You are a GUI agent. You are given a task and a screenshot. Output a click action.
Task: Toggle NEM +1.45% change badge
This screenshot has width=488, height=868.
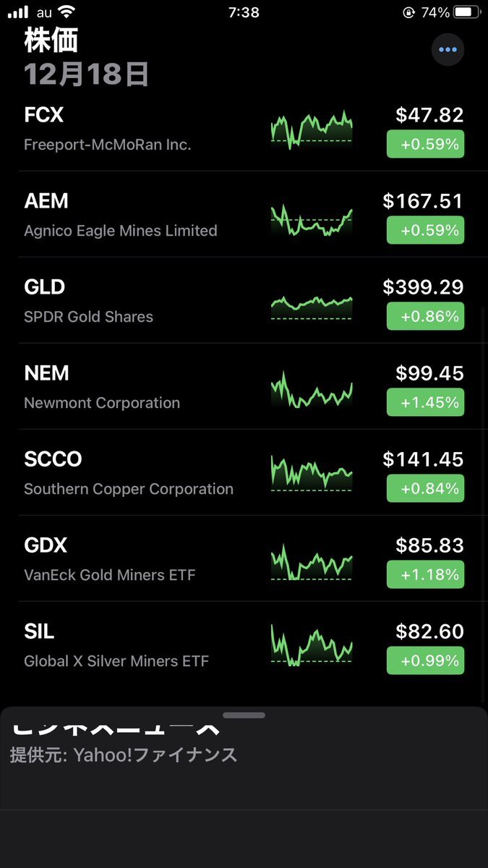425,402
